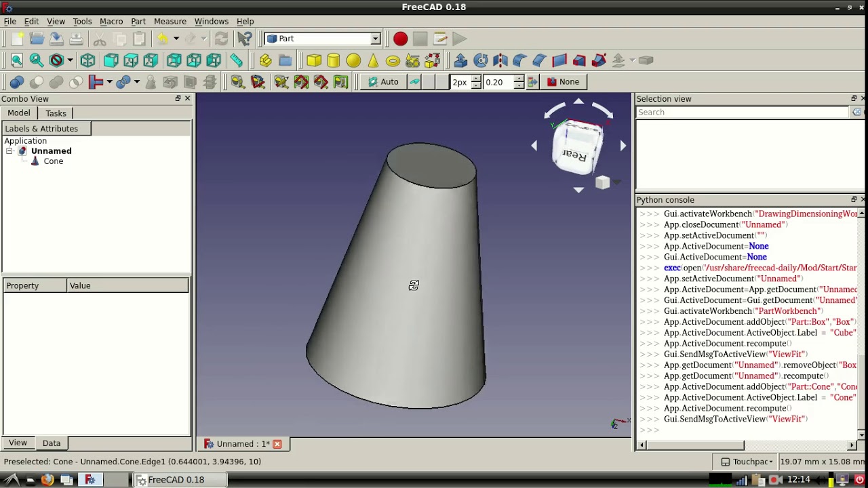This screenshot has width=868, height=488.
Task: Mirror the selected object
Action: click(x=500, y=60)
